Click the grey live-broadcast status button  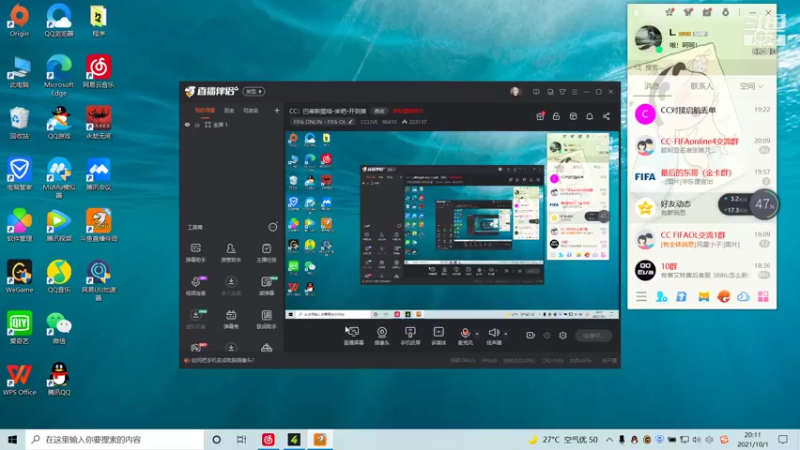[x=593, y=335]
